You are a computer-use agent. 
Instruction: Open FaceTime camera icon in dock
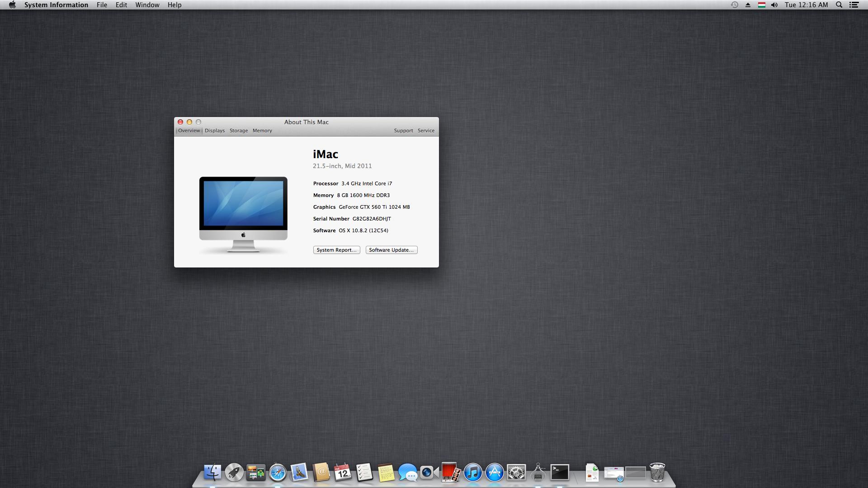[x=429, y=473]
